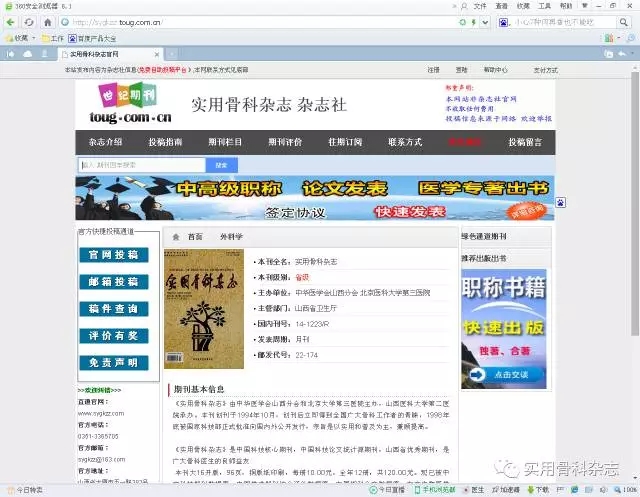Click the 稿件查询 button
The image size is (640, 497).
point(113,309)
